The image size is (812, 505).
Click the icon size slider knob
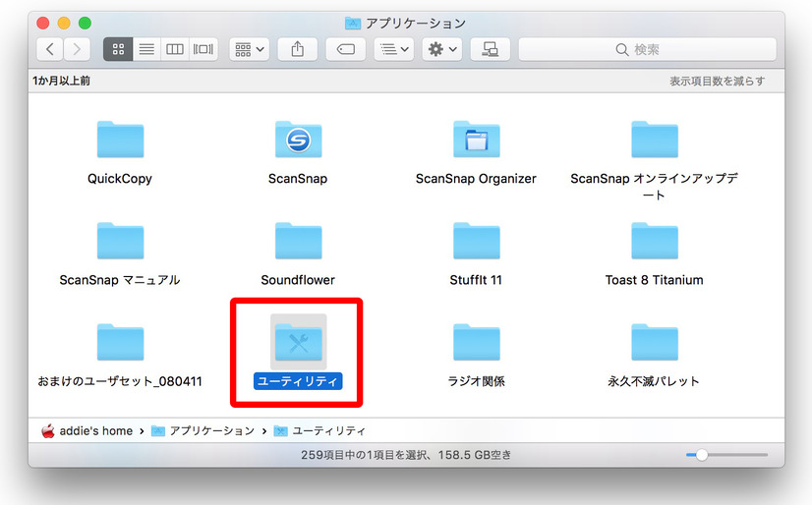702,455
